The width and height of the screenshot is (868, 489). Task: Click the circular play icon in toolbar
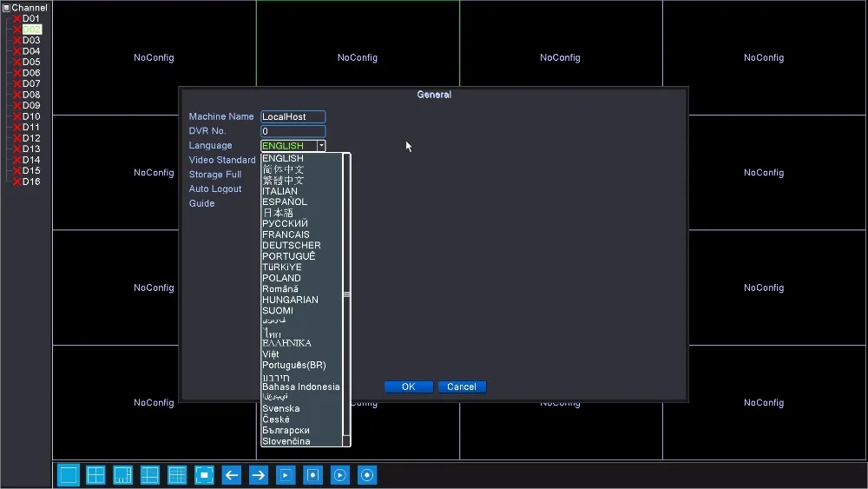340,474
